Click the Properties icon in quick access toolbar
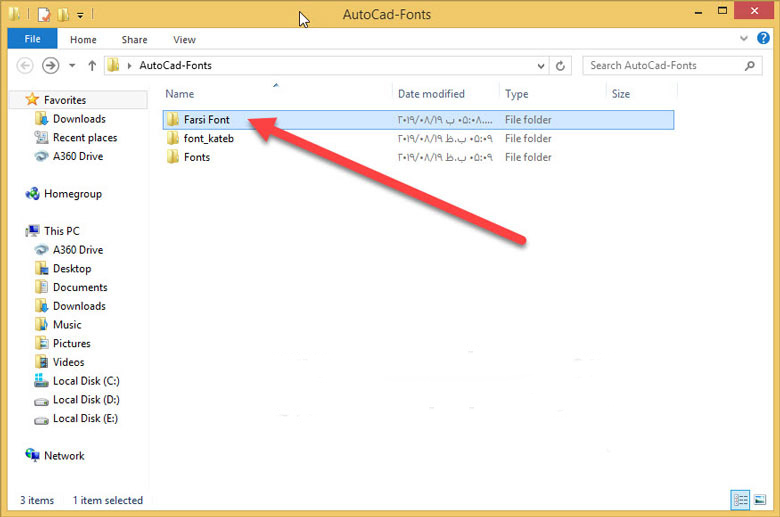This screenshot has height=517, width=780. click(44, 14)
